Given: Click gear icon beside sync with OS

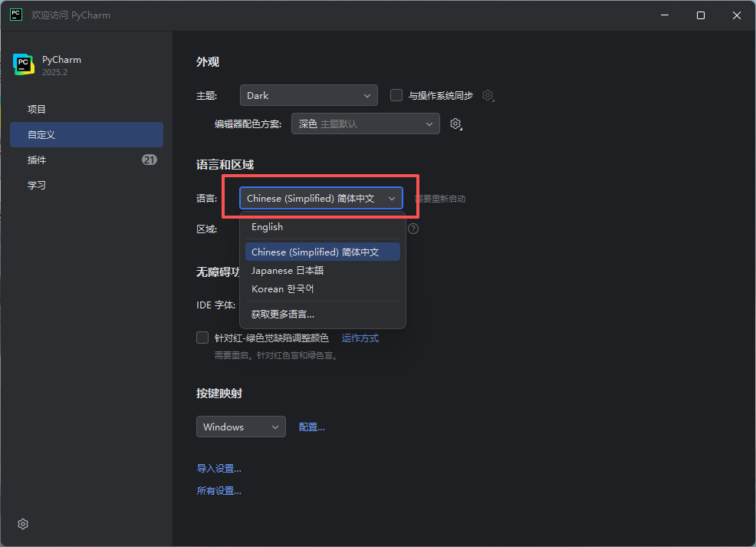Looking at the screenshot, I should [488, 95].
